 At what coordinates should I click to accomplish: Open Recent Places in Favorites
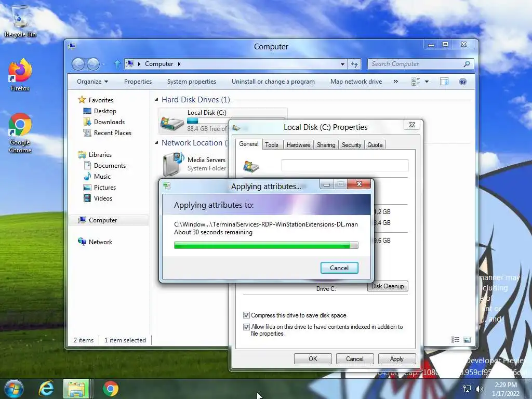coord(107,132)
